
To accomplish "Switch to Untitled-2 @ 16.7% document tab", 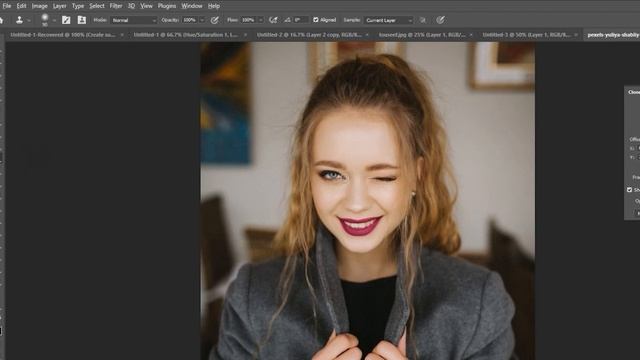I will 309,35.
